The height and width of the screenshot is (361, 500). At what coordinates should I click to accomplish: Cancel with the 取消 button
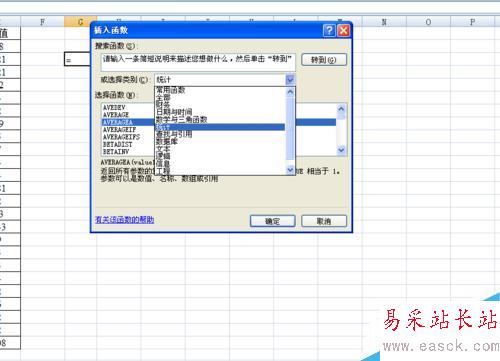pyautogui.click(x=324, y=221)
